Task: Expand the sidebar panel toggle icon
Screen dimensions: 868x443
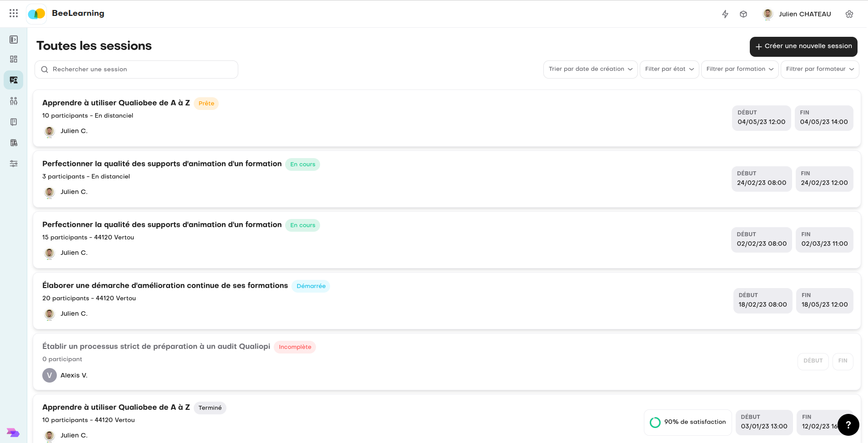Action: pyautogui.click(x=14, y=40)
